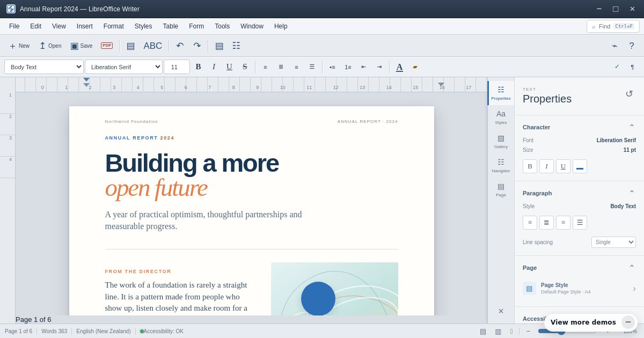Open the Table menu
644x338 pixels.
(171, 26)
